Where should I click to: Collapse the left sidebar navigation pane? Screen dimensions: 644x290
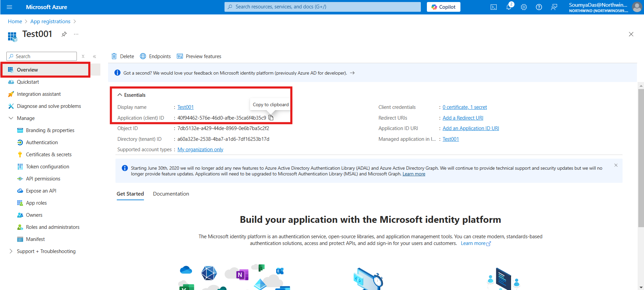(95, 56)
